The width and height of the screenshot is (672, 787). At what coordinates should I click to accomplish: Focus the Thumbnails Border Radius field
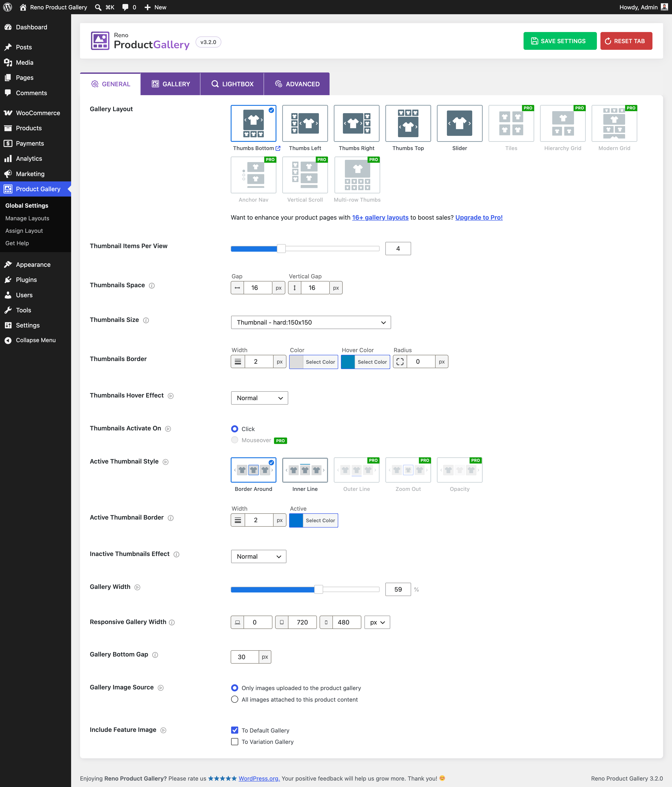(421, 361)
